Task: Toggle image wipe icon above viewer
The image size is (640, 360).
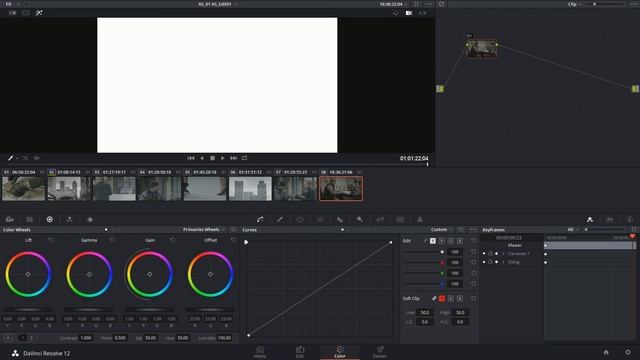Action: (x=13, y=13)
